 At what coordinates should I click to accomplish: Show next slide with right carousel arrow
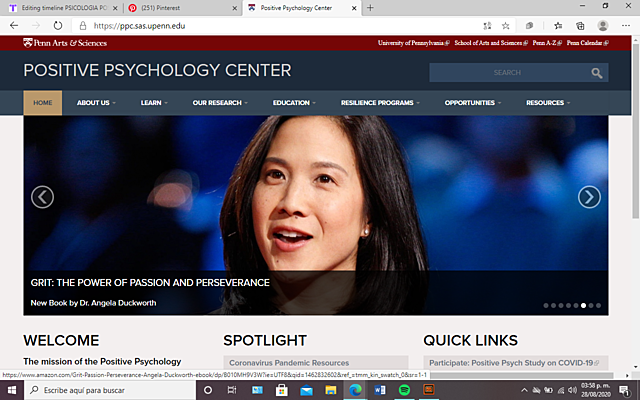pos(589,197)
